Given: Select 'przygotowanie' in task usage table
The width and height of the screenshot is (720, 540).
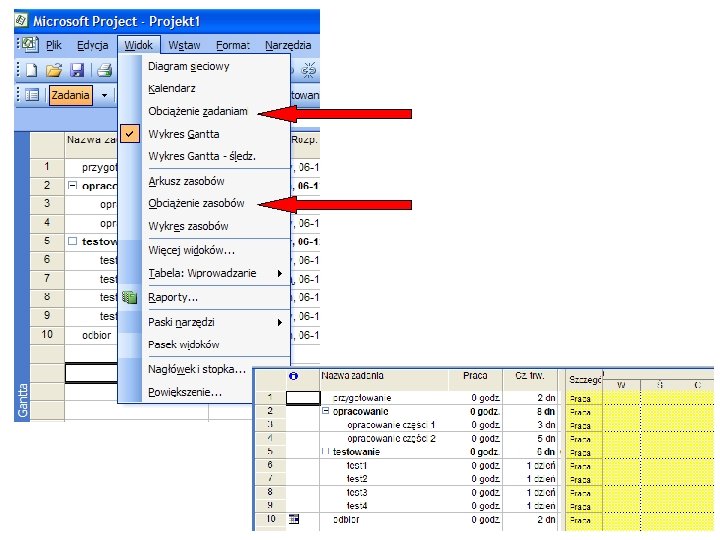Looking at the screenshot, I should pyautogui.click(x=362, y=398).
